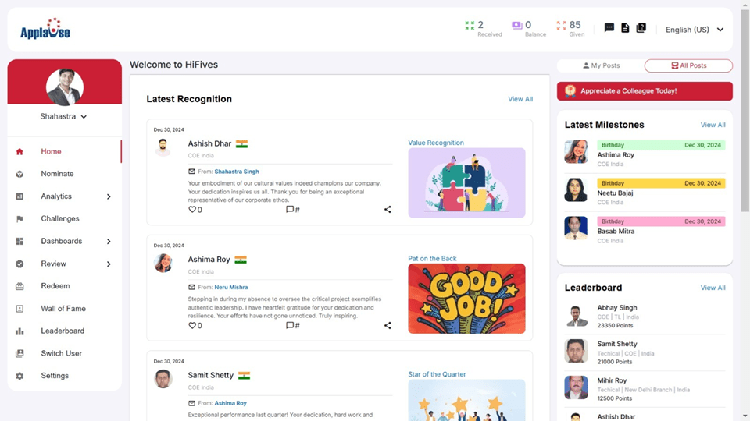Share Ashish Dhar's recognition post
750x421 pixels.
coord(387,210)
